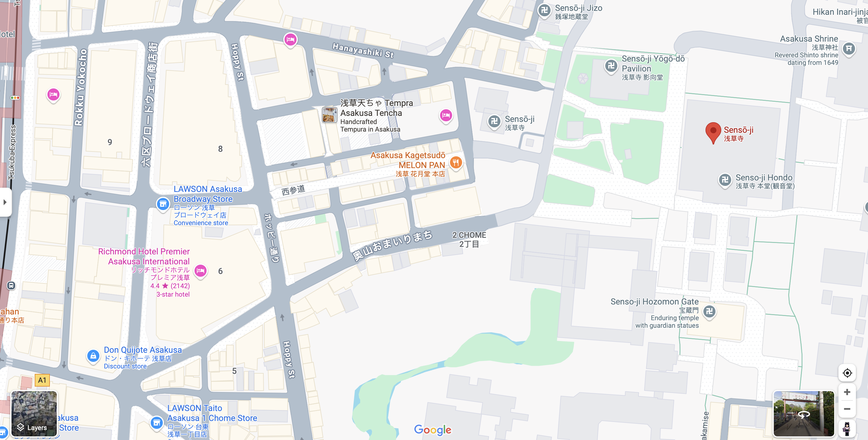Screen dimensions: 868x440
Task: Select the Asakusa Kagetsudō restaurant icon
Action: coord(455,163)
